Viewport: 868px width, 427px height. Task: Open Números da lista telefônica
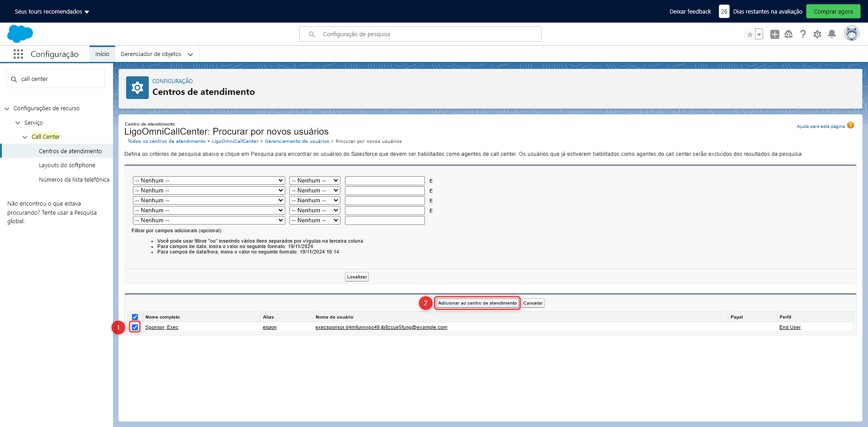point(74,180)
